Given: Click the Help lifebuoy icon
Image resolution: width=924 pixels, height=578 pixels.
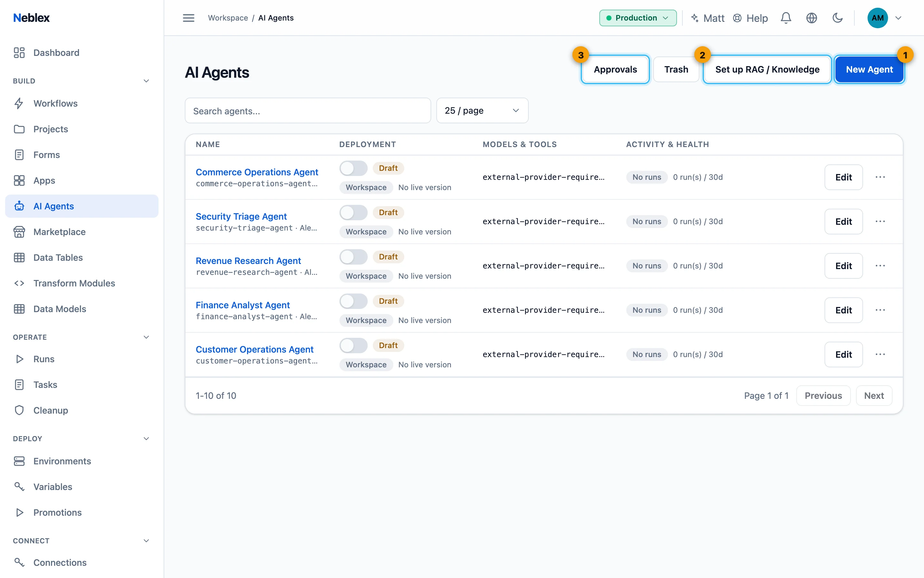Looking at the screenshot, I should 737,18.
